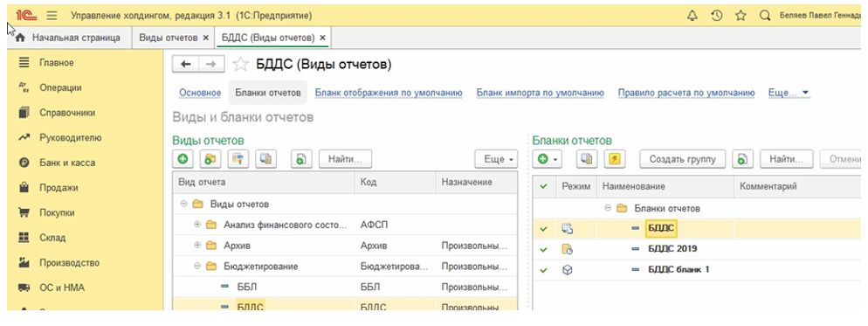Viewport: 868px width, 326px height.
Task: Click the back navigation arrow
Action: point(186,65)
